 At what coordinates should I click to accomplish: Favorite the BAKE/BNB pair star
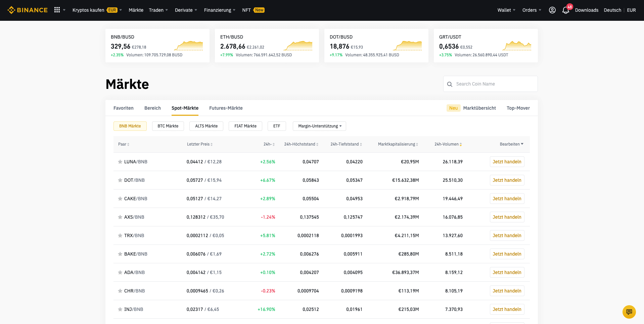[120, 254]
